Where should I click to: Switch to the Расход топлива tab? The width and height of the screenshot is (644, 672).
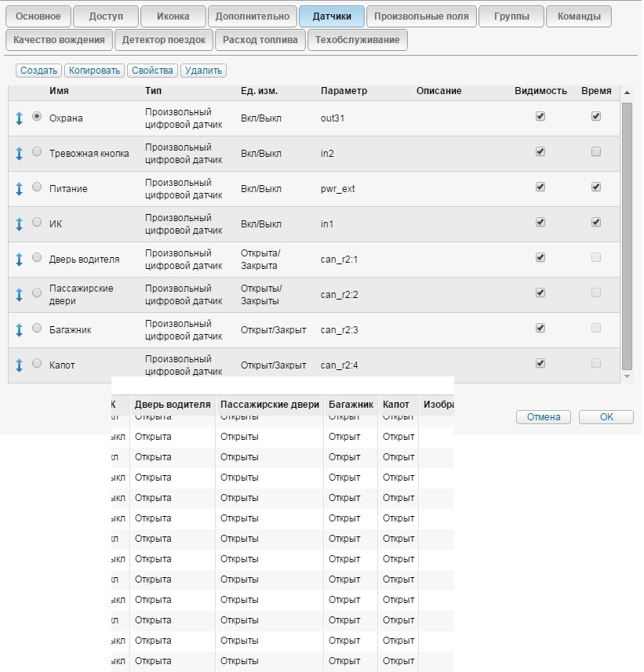(x=260, y=40)
